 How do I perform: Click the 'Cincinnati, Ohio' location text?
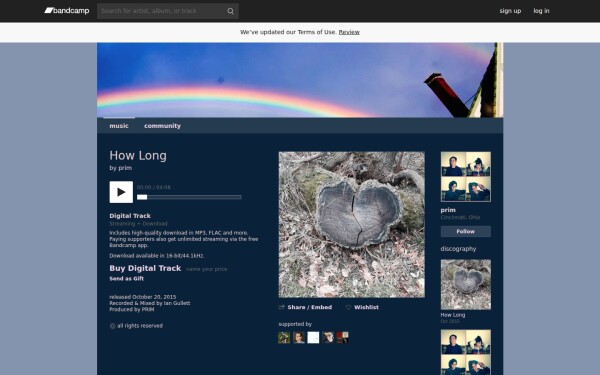(x=460, y=217)
